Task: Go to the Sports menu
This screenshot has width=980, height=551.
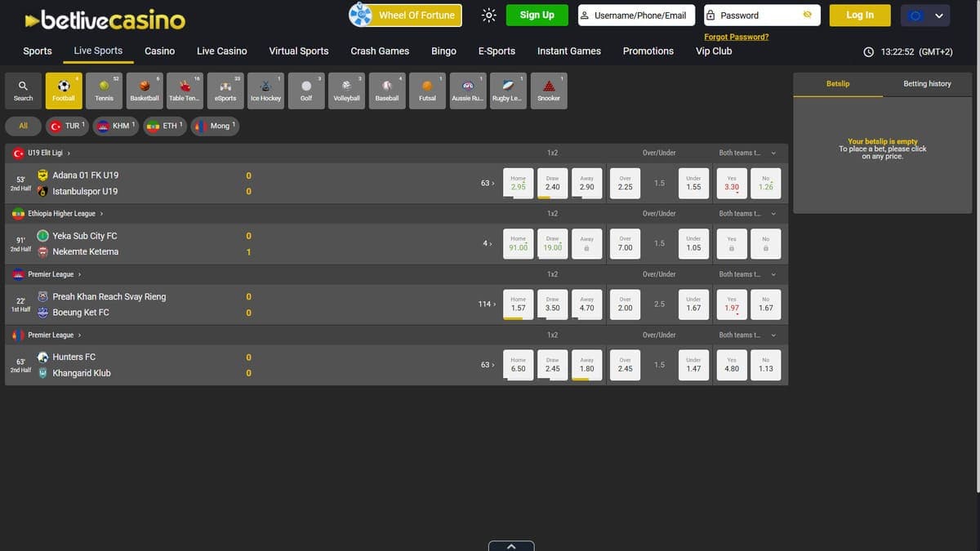Action: (x=38, y=51)
